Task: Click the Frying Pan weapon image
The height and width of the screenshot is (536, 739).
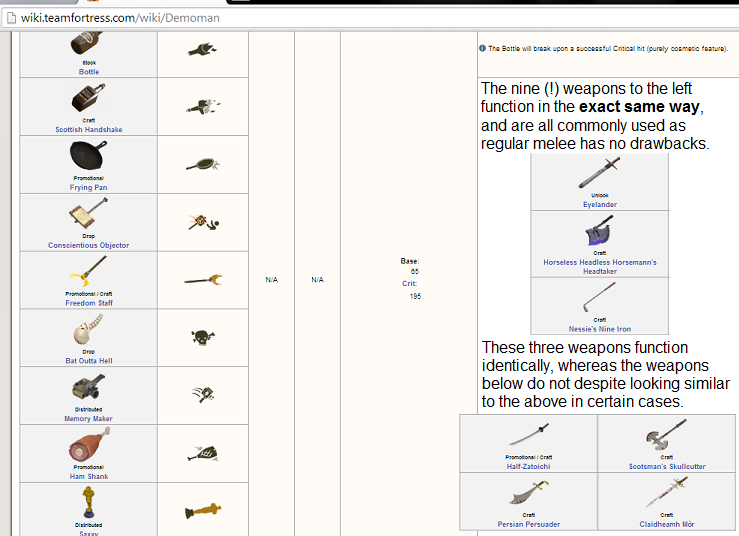Action: coord(87,156)
